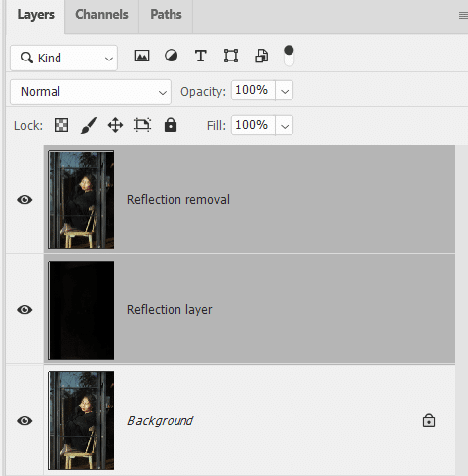Filter for shape layers icon

pos(231,56)
